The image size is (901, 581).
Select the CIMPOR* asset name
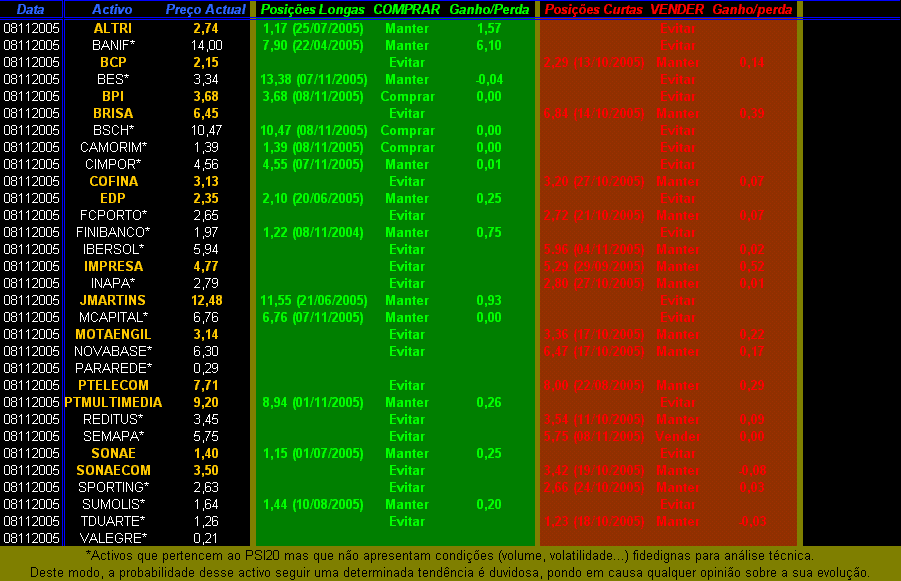coord(113,164)
